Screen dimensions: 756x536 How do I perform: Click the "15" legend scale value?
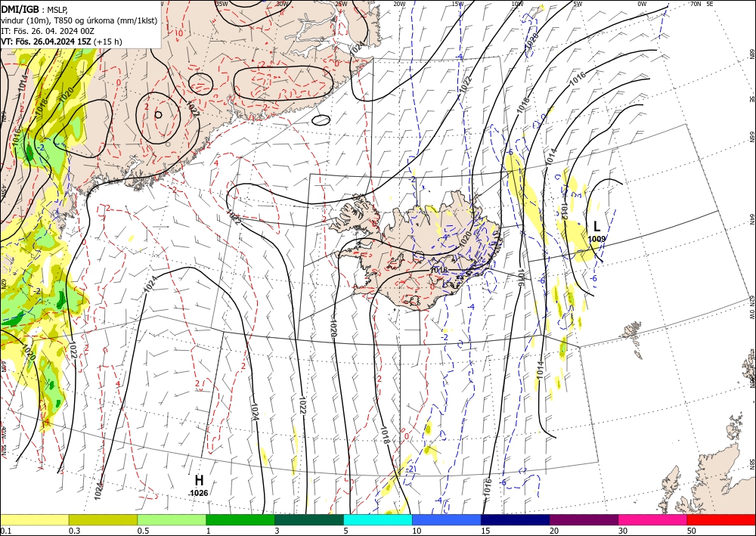point(485,531)
